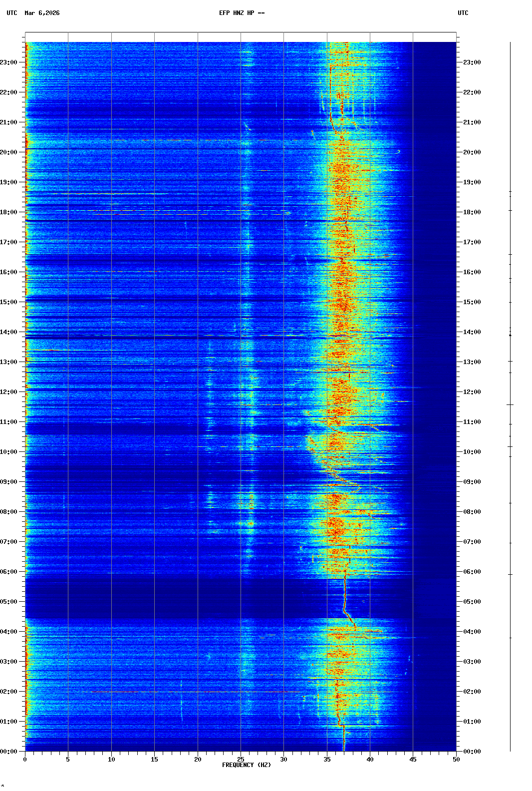This screenshot has width=532, height=791.
Task: Click the 45 Hz frequency tick label
Action: [x=413, y=760]
